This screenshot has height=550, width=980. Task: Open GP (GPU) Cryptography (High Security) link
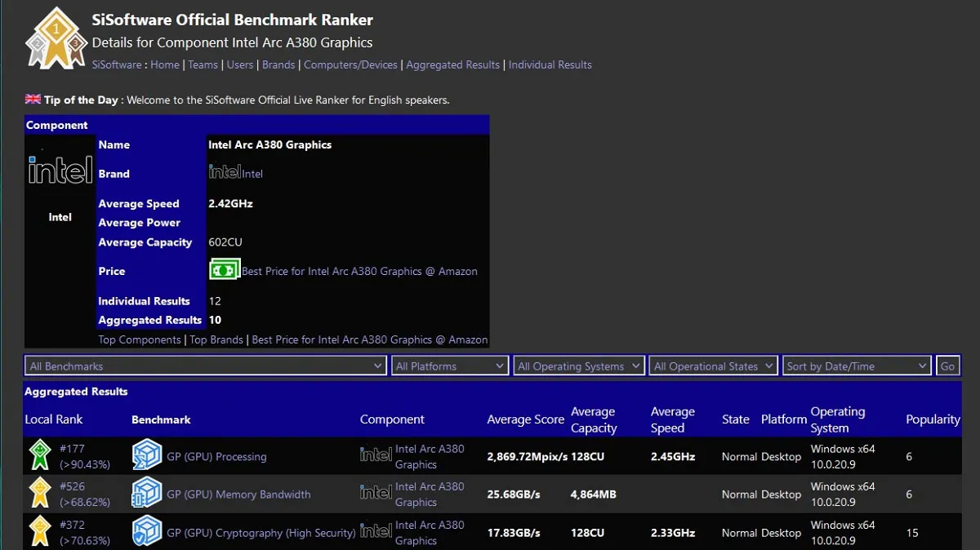pos(261,533)
